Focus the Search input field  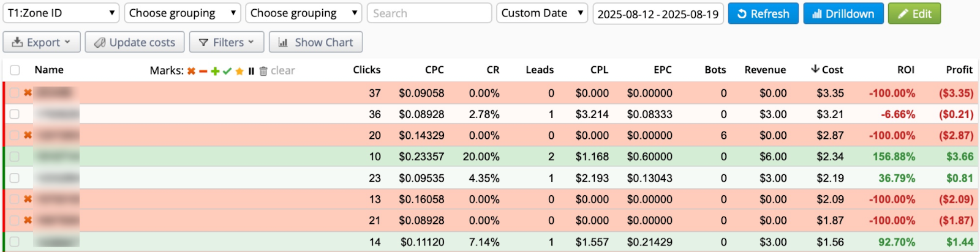(429, 13)
